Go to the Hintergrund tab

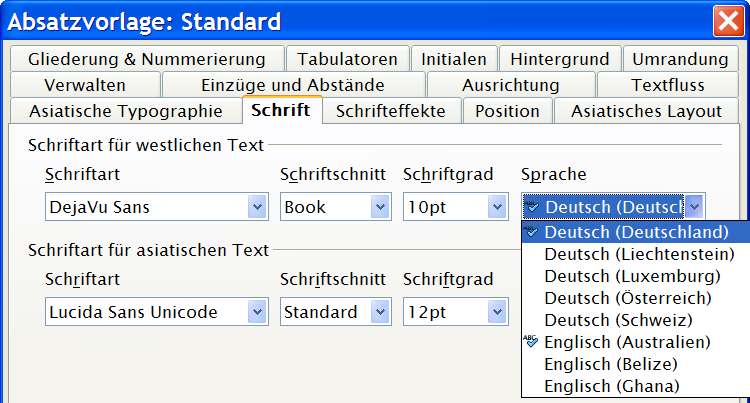tap(559, 59)
